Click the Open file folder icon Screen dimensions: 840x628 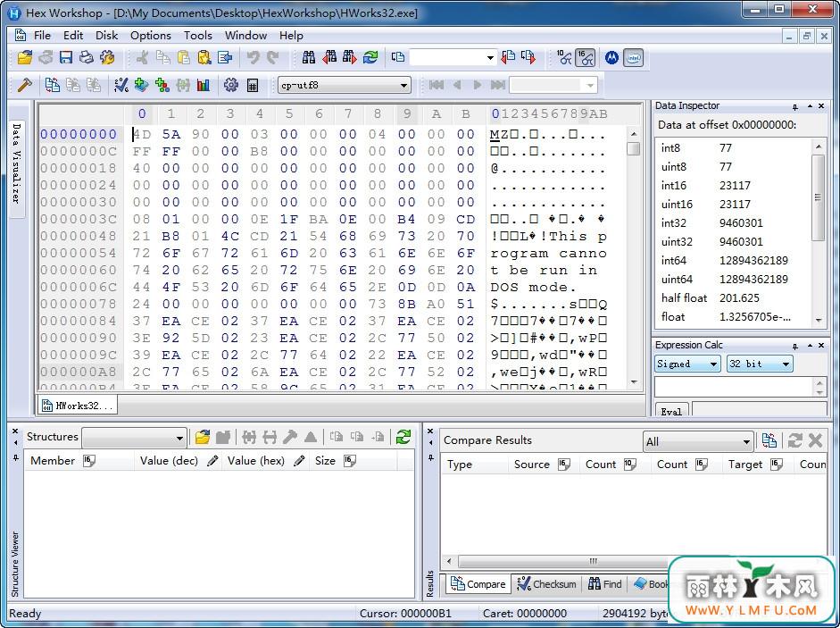coord(25,57)
